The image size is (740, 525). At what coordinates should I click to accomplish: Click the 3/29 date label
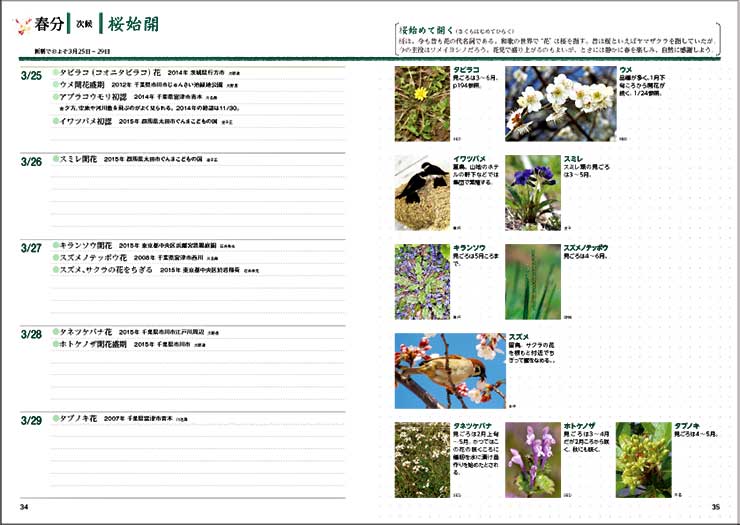(x=31, y=421)
